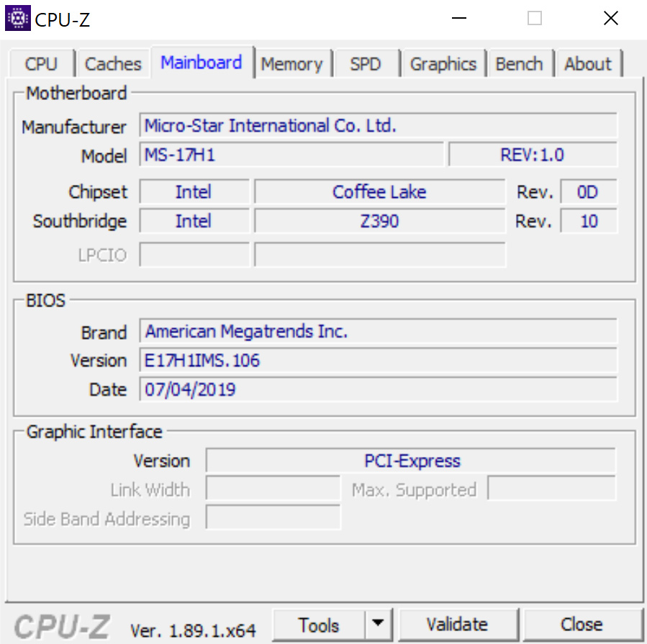
Task: Switch to the CPU tab
Action: [41, 64]
